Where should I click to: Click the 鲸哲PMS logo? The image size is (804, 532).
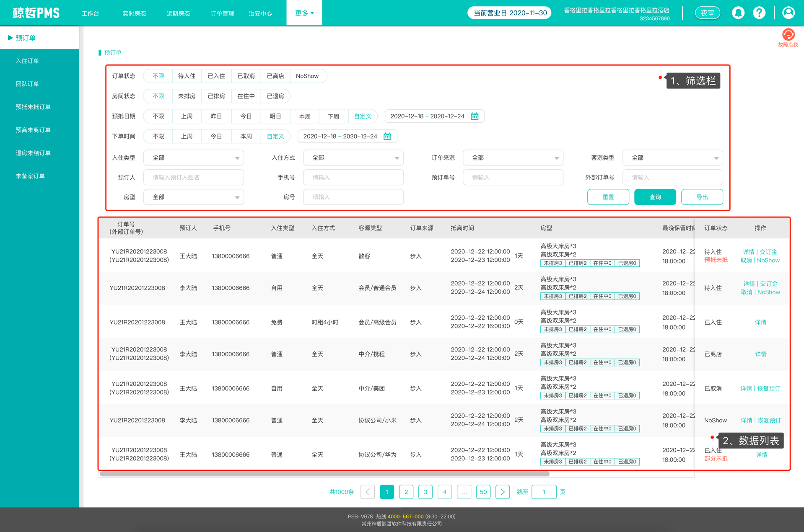coord(36,13)
